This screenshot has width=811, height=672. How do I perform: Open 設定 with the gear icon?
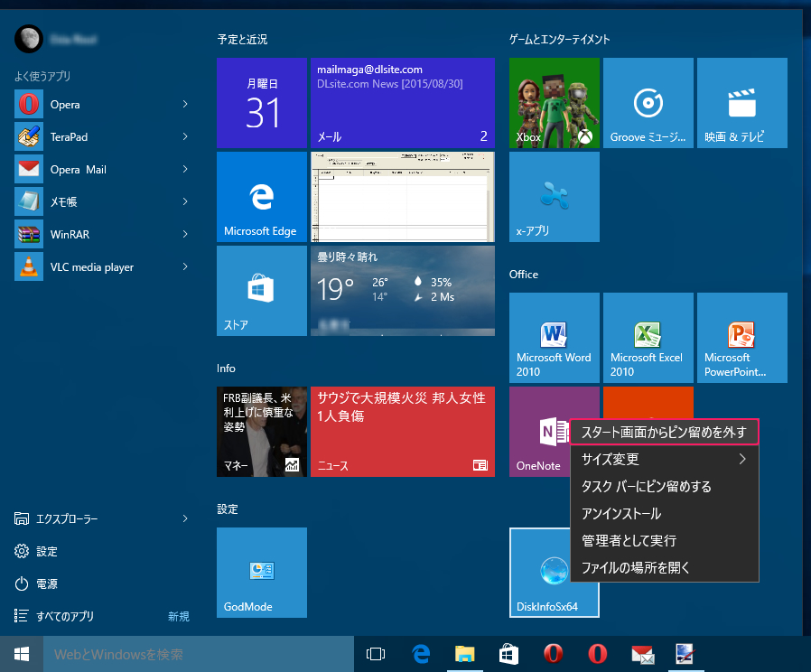(x=36, y=552)
